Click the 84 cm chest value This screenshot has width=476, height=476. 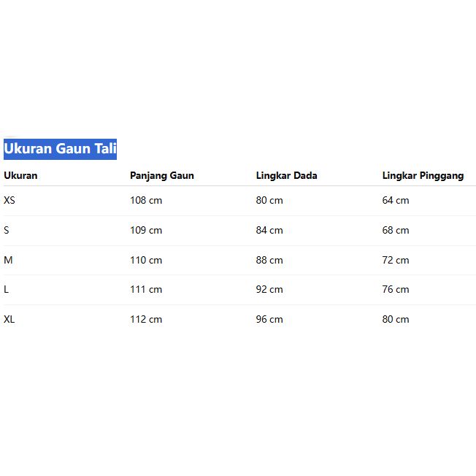click(x=269, y=230)
